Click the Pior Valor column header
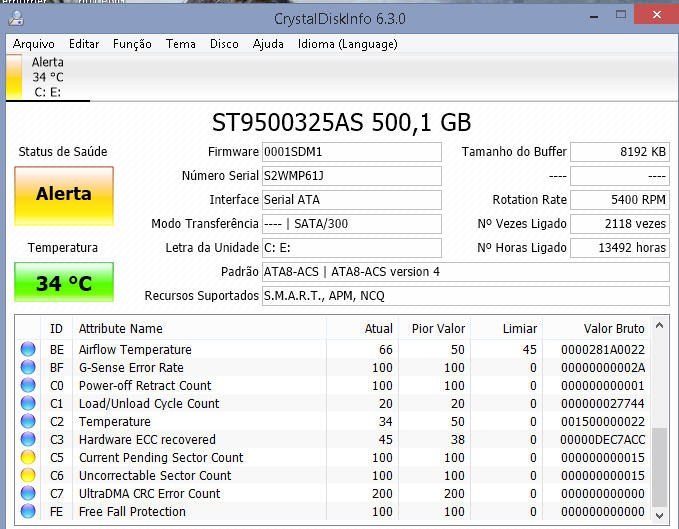The width and height of the screenshot is (679, 529). tap(434, 329)
